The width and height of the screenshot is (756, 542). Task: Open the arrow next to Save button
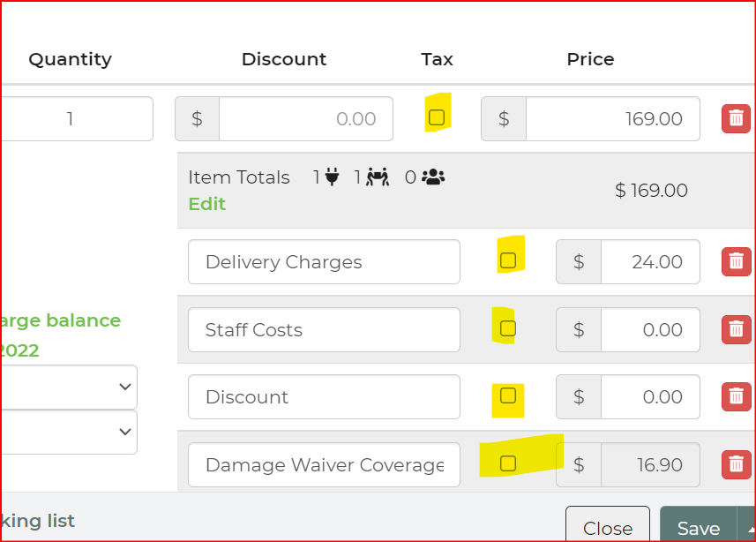pos(748,528)
